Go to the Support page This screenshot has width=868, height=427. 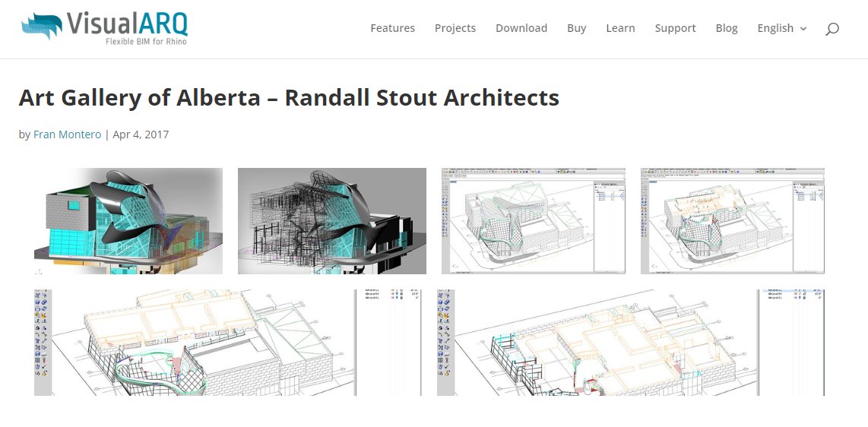pos(676,28)
